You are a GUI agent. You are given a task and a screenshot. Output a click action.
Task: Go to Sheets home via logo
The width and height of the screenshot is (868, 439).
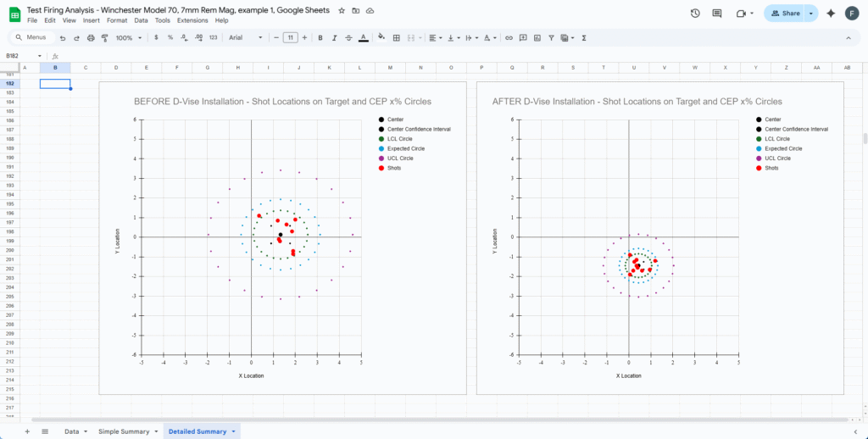tap(14, 14)
